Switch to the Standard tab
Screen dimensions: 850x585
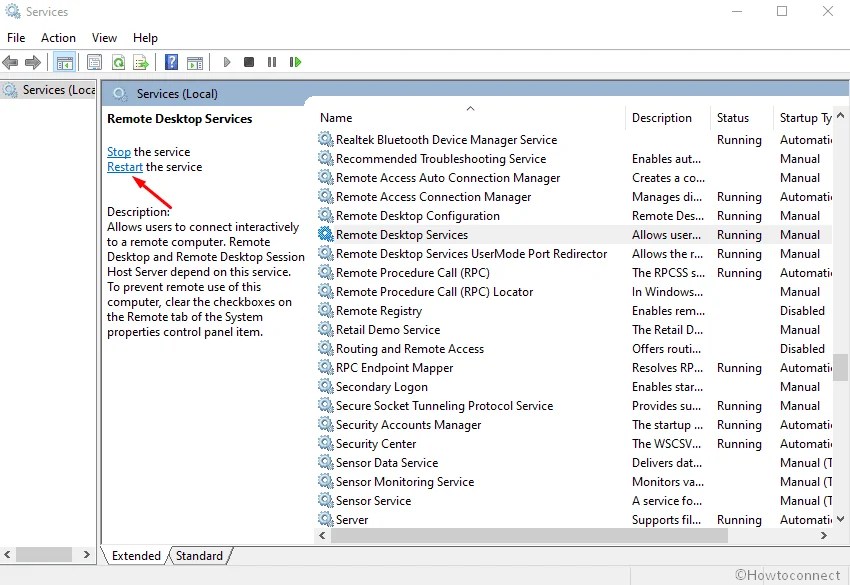(199, 555)
